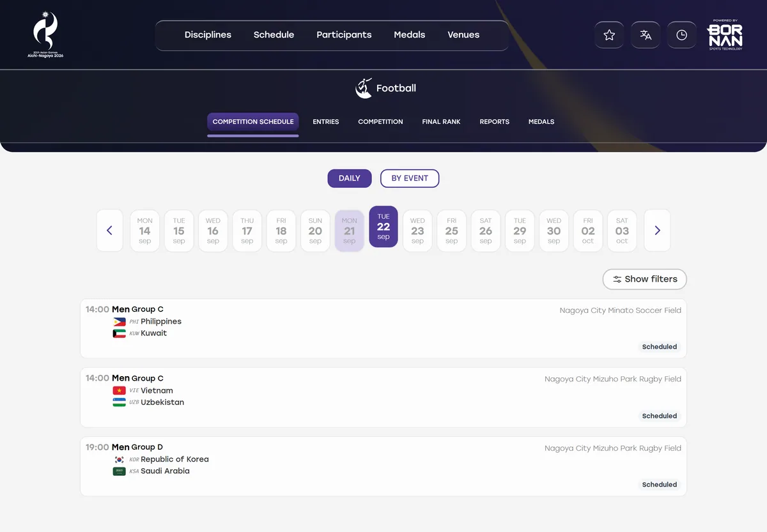Image resolution: width=767 pixels, height=532 pixels.
Task: Go to next dates with right arrow
Action: pos(657,231)
